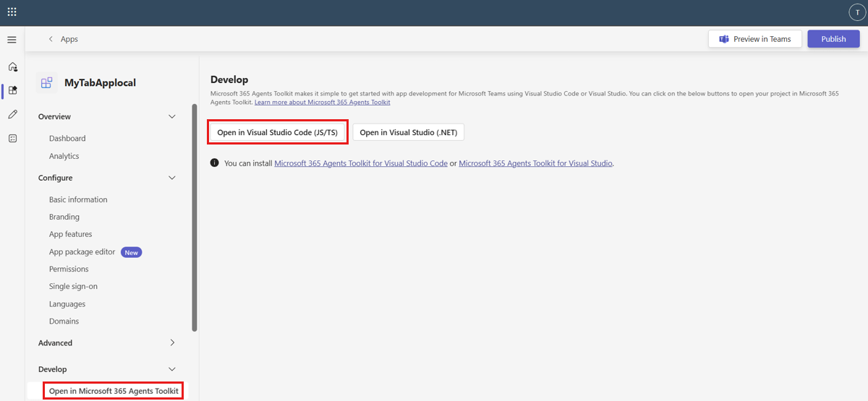Open the bottom icon in left rail

click(12, 138)
